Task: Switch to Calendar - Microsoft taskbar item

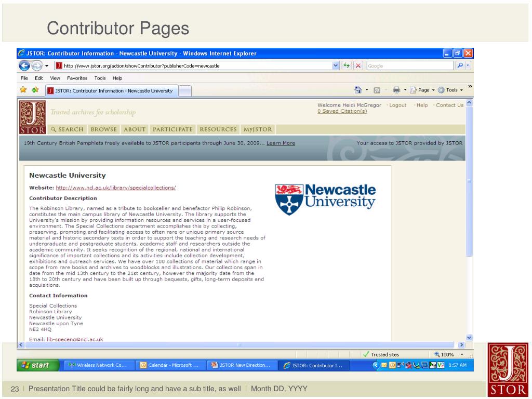Action: coord(170,365)
